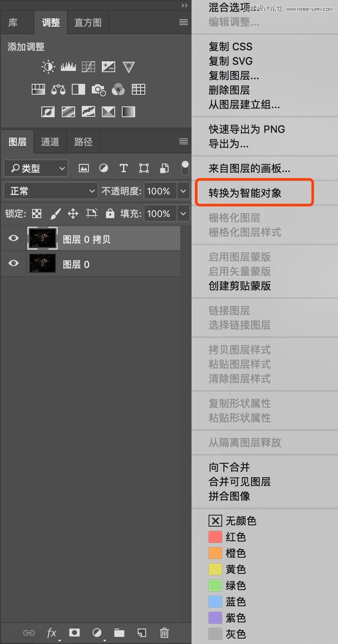Open the adjustments panel flyout menu
This screenshot has height=644, width=338.
(183, 23)
